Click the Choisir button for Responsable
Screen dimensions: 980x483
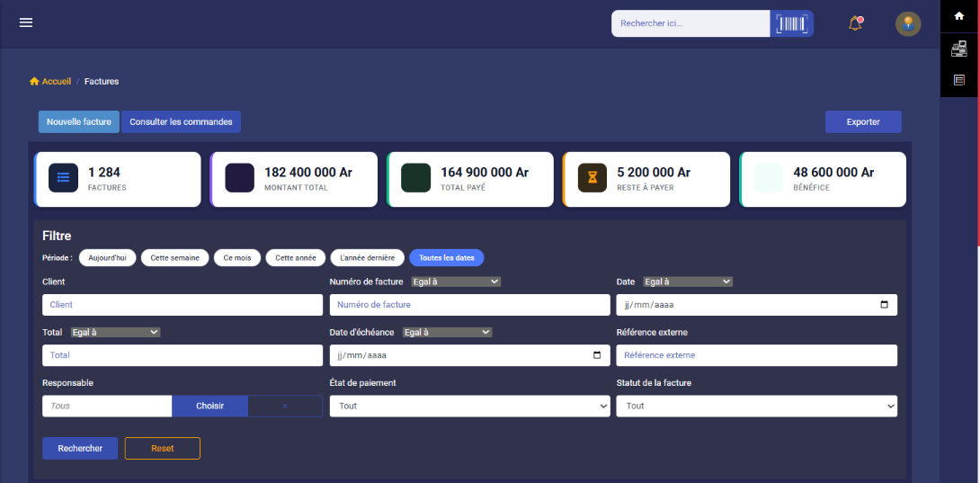coord(210,406)
